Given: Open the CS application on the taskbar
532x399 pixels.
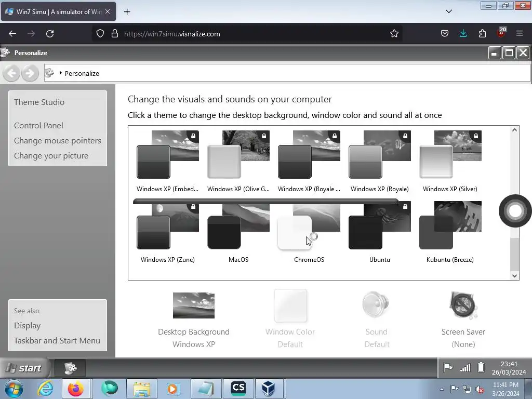Looking at the screenshot, I should (x=238, y=389).
